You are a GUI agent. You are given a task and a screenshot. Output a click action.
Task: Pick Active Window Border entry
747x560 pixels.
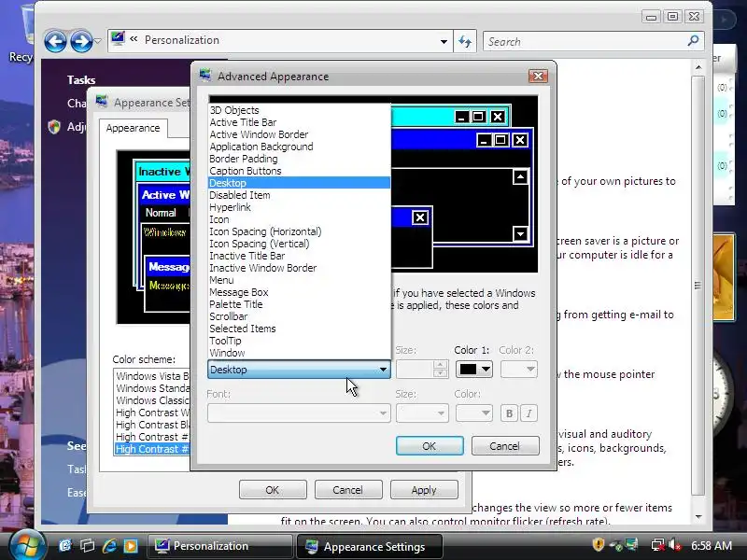click(299, 134)
